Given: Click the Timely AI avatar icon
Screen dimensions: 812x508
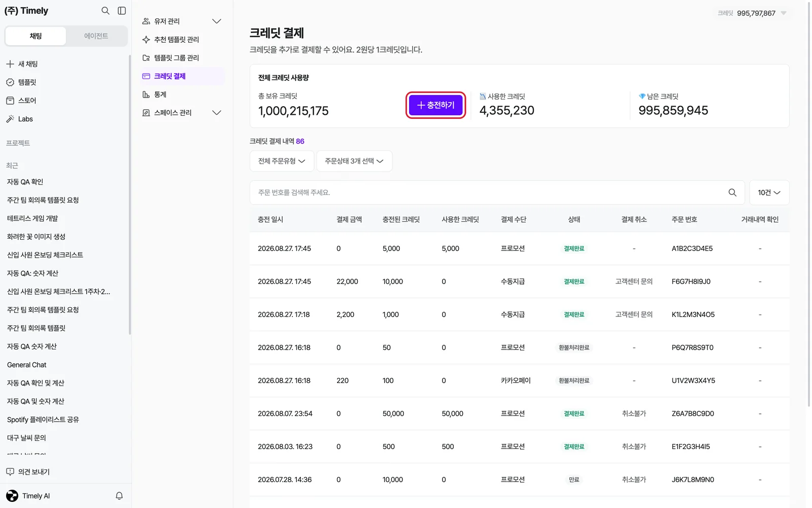Looking at the screenshot, I should [x=12, y=496].
